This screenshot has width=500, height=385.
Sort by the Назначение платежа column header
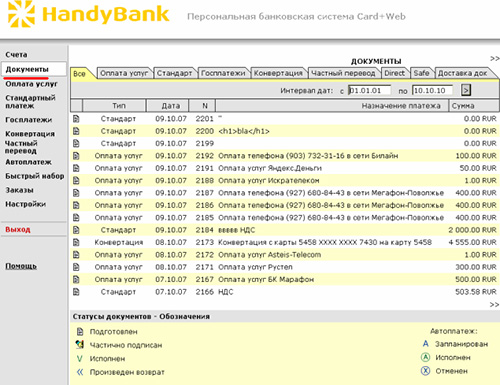point(332,106)
